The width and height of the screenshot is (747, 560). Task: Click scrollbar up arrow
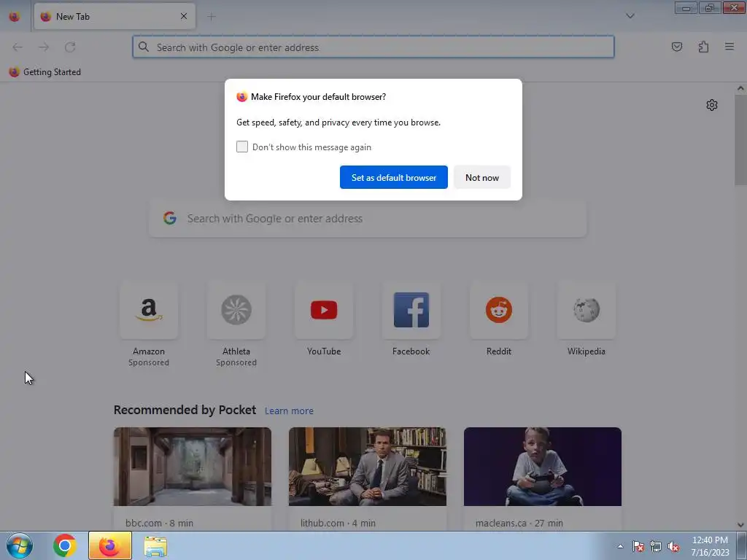pos(740,88)
